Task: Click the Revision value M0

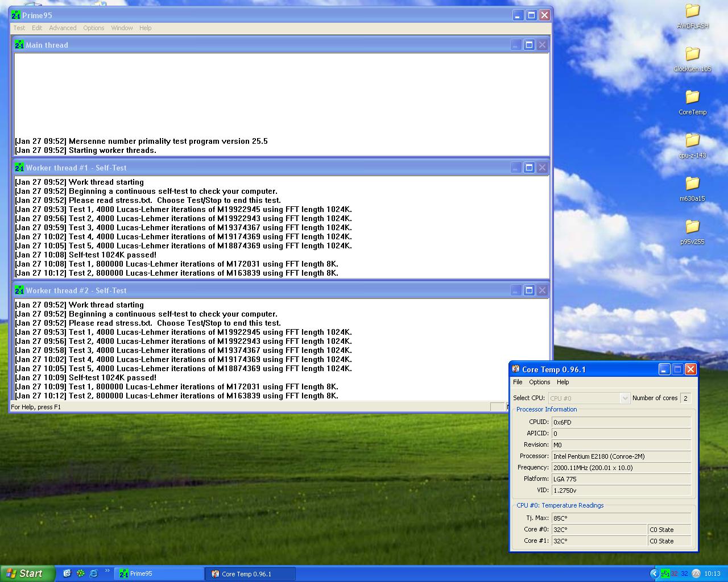Action: tap(621, 445)
